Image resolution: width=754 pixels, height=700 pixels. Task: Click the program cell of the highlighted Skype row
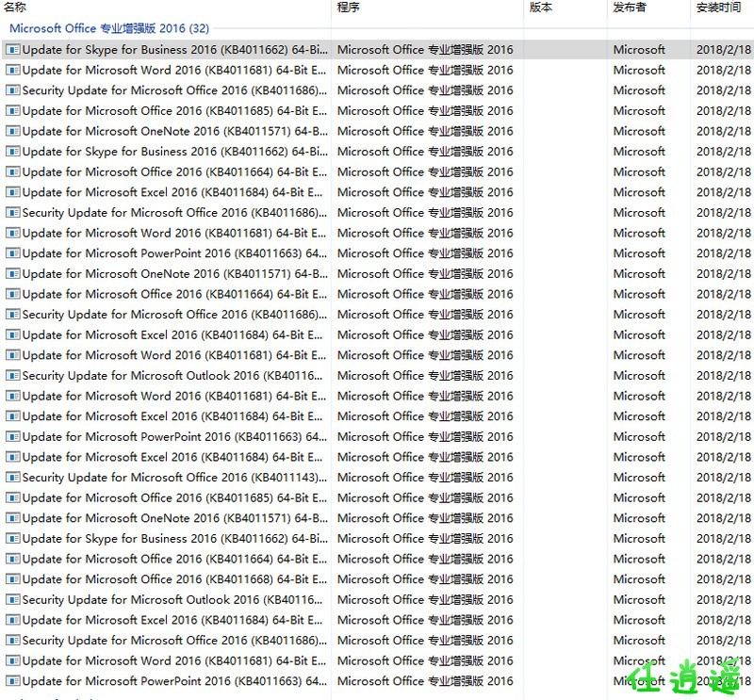tap(425, 50)
